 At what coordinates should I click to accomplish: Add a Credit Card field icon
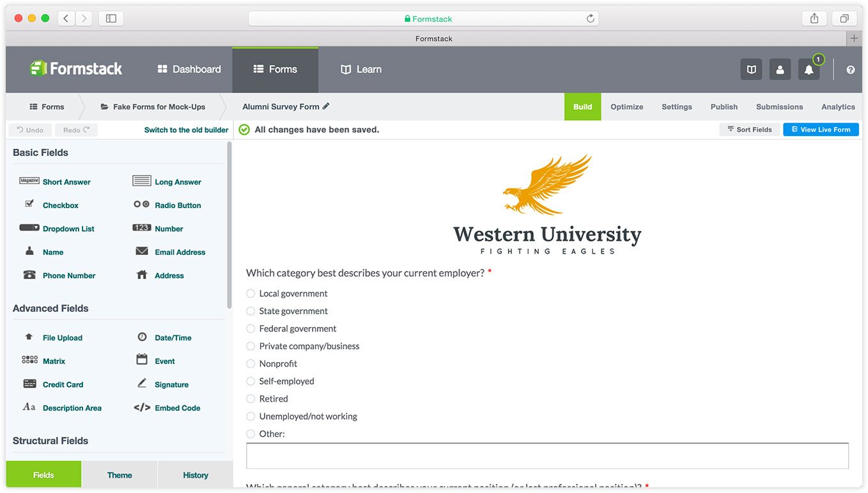coord(29,384)
